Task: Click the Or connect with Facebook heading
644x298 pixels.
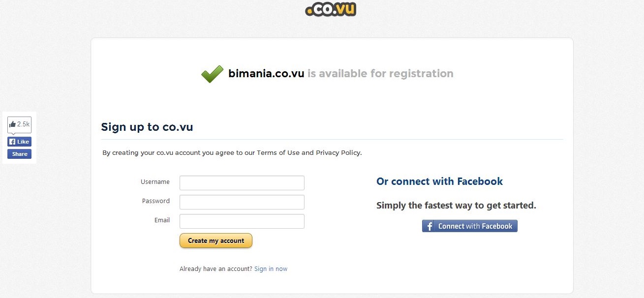Action: coord(439,181)
